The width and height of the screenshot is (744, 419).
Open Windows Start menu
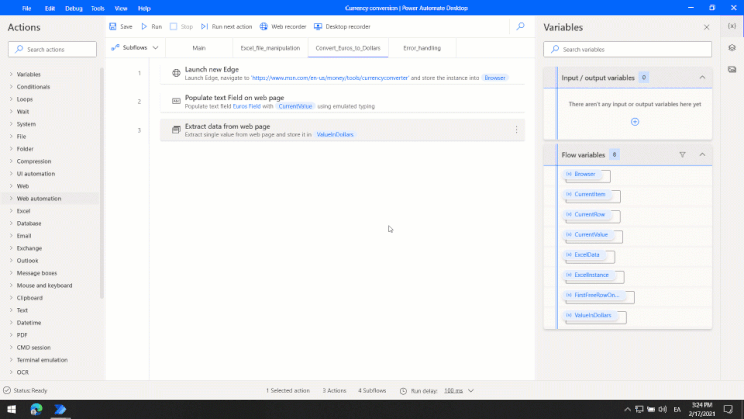(11, 409)
